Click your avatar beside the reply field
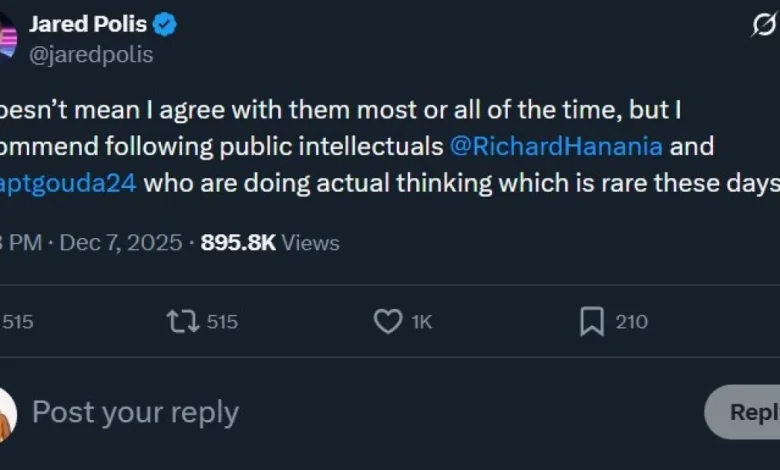This screenshot has height=470, width=780. (x=5, y=413)
